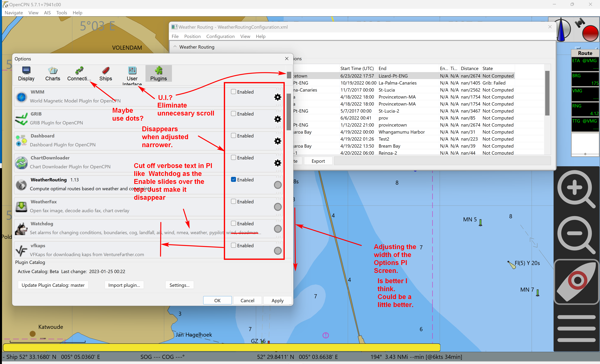The height and width of the screenshot is (364, 600).
Task: Open the Display options tab icon
Action: [26, 73]
